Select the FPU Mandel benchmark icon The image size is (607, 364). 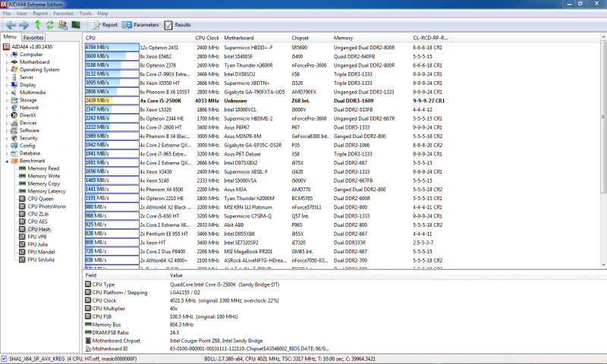point(22,253)
